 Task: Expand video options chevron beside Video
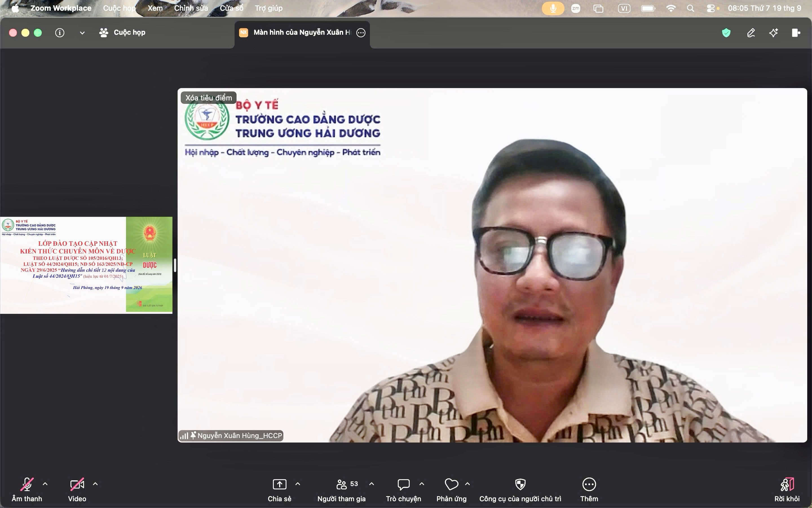point(95,484)
